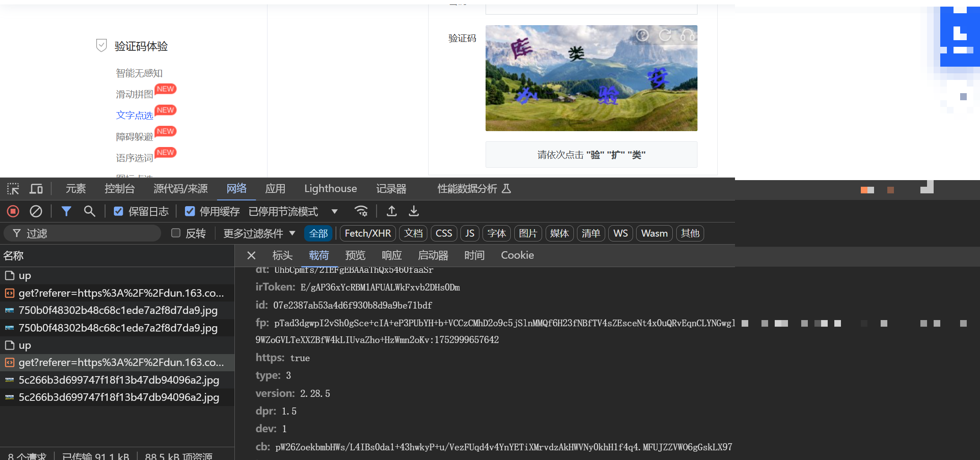Screen dimensions: 980x460
Task: Uncheck the 保留日志 checkbox
Action: [x=118, y=211]
